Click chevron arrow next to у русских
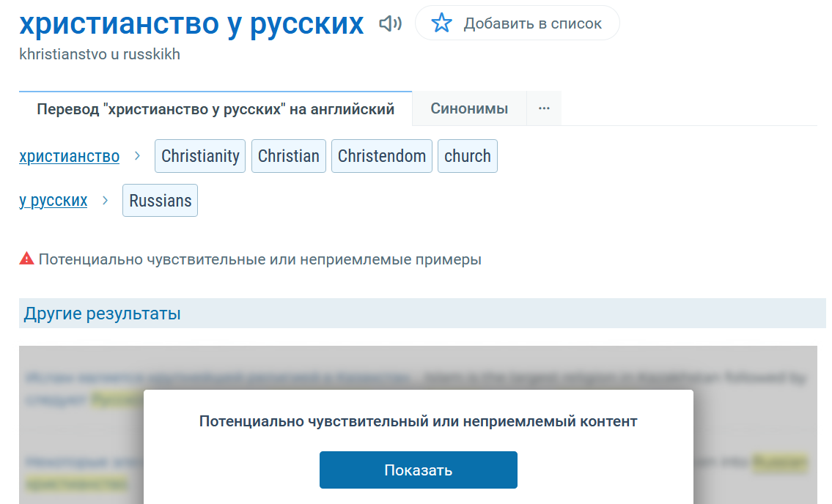Image resolution: width=832 pixels, height=504 pixels. 105,201
